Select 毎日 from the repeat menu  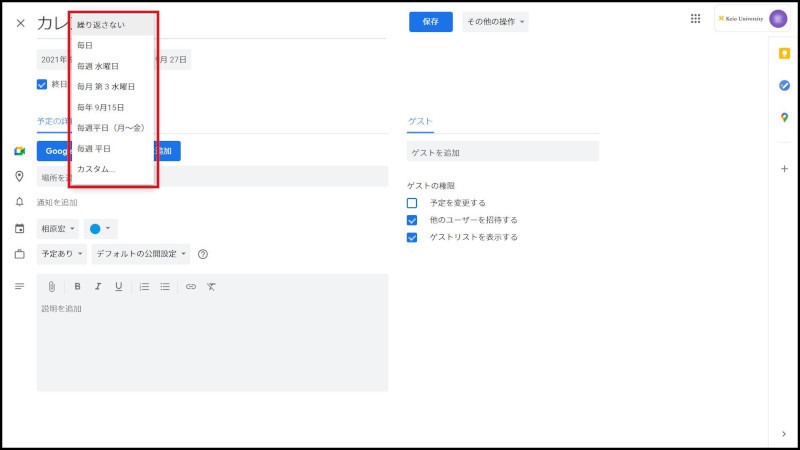click(86, 45)
